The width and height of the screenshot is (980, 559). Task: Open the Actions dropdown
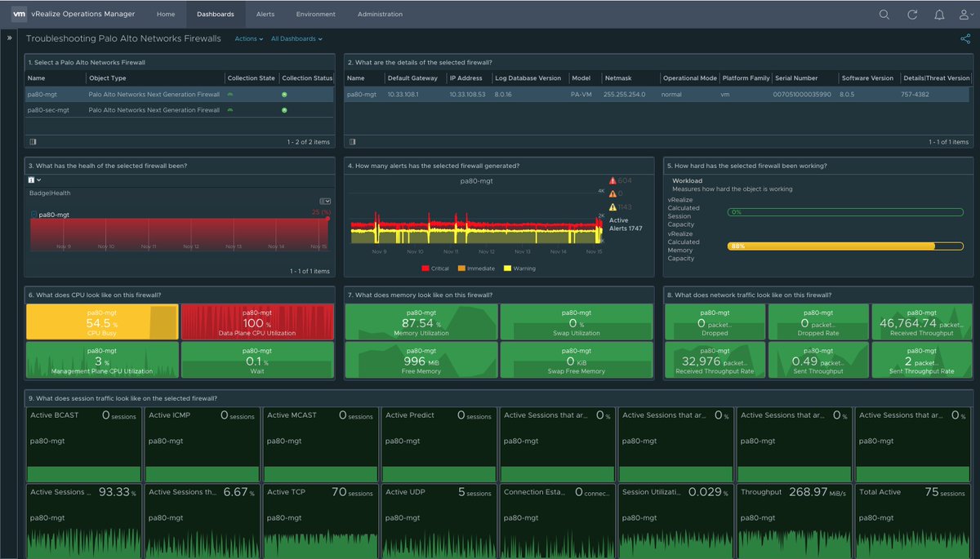[x=247, y=38]
